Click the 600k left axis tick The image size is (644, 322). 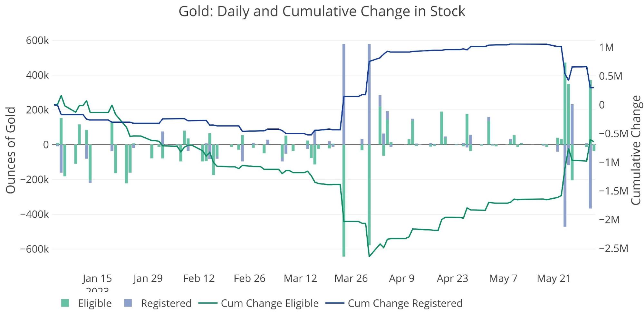pos(37,41)
